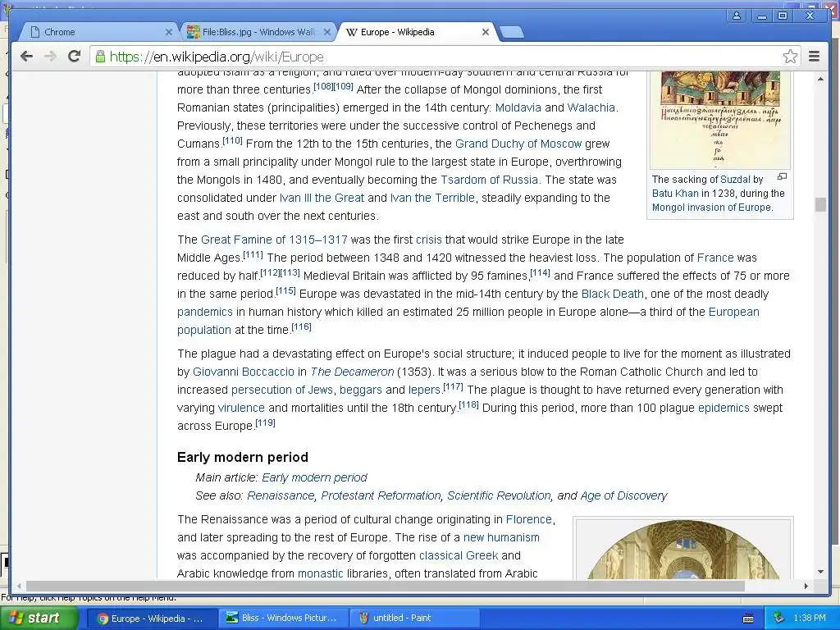Follow the monastic link
The height and width of the screenshot is (630, 840).
(x=321, y=573)
